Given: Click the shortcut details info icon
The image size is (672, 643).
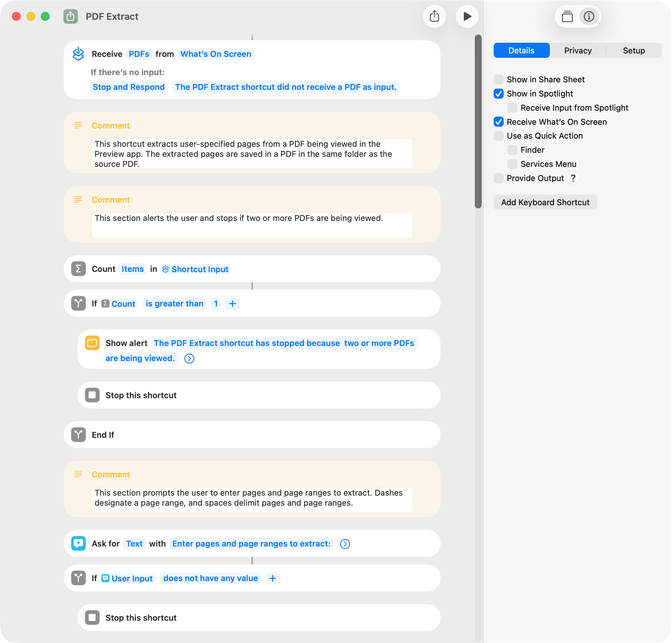Looking at the screenshot, I should click(x=589, y=16).
